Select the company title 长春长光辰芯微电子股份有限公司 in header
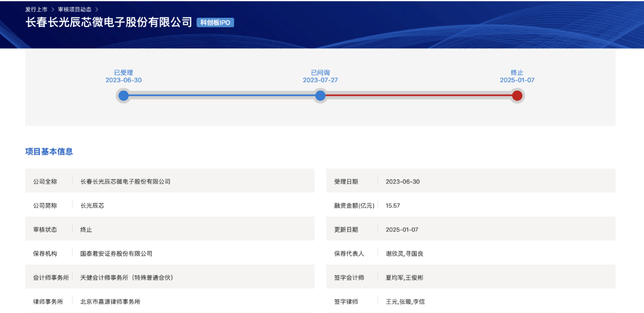Screen dimensions: 644x313 pos(109,22)
